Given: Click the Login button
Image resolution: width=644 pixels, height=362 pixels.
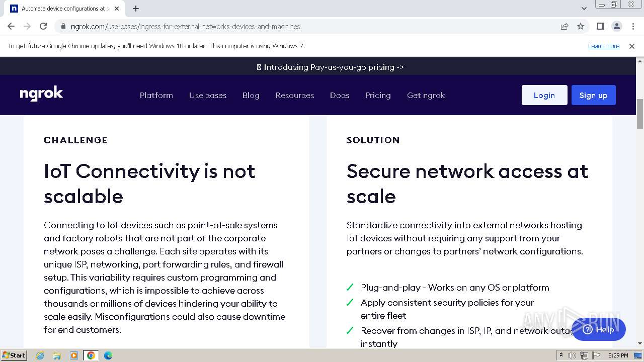Looking at the screenshot, I should pyautogui.click(x=544, y=95).
